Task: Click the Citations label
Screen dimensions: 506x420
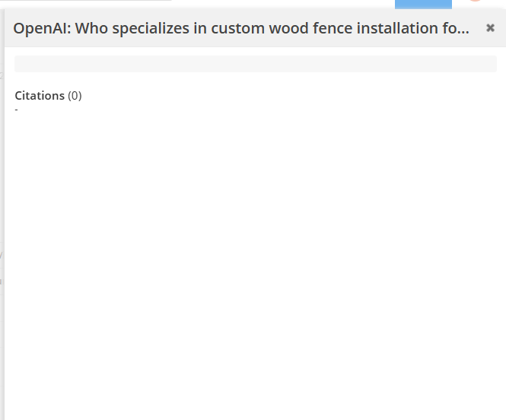Action: 40,96
